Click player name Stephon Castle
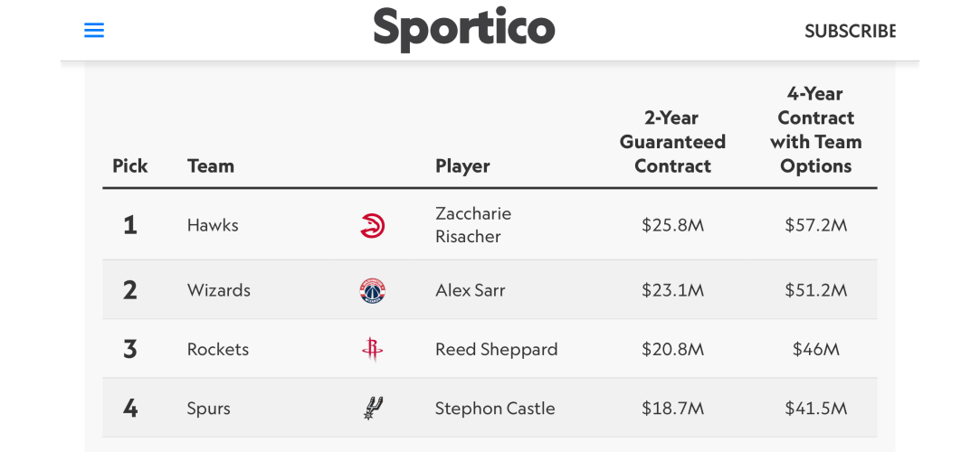 (495, 409)
